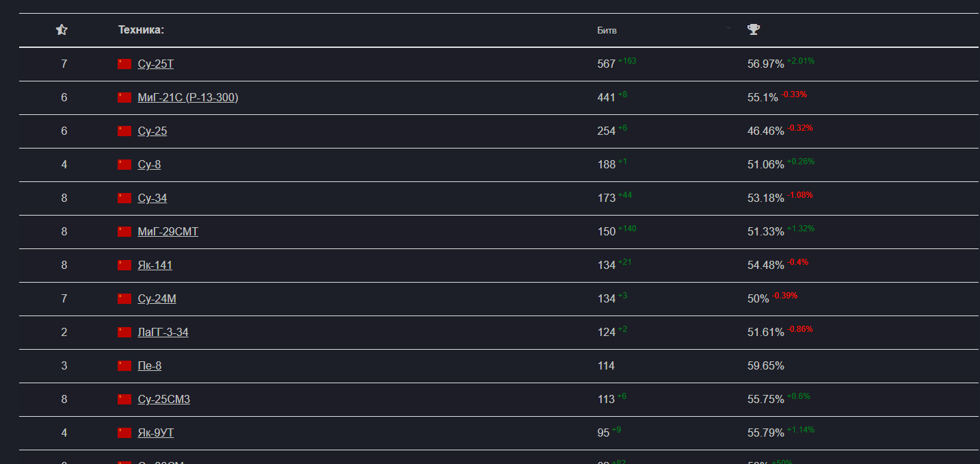The image size is (980, 464).
Task: Click the trophy win-rate column icon
Action: pyautogui.click(x=754, y=29)
